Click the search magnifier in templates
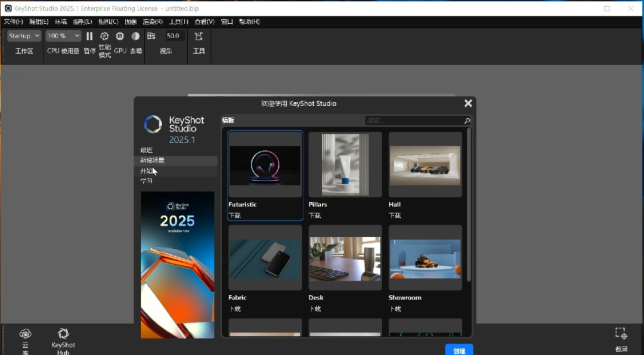The height and width of the screenshot is (355, 644). [467, 121]
